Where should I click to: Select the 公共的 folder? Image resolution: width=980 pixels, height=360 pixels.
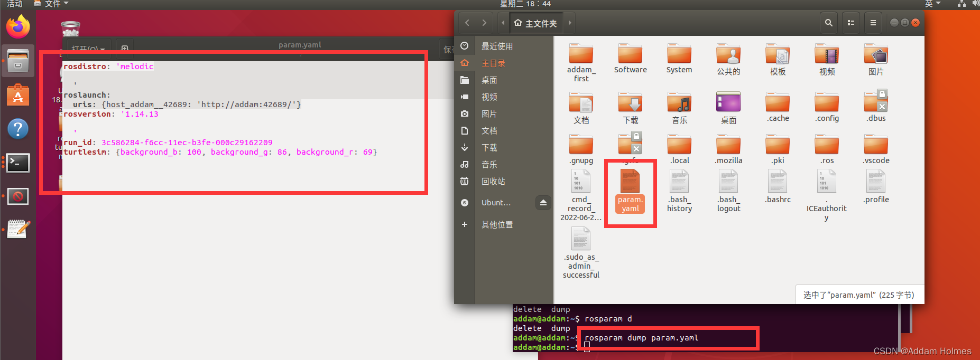728,59
